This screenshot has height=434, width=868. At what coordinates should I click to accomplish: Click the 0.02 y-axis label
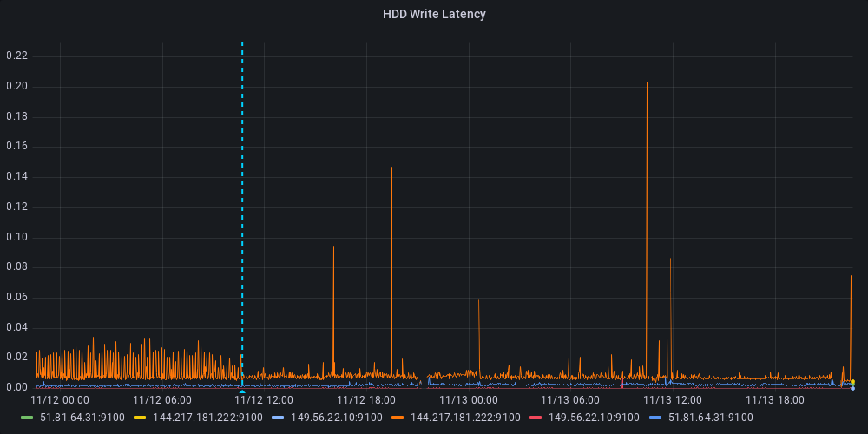[x=17, y=357]
